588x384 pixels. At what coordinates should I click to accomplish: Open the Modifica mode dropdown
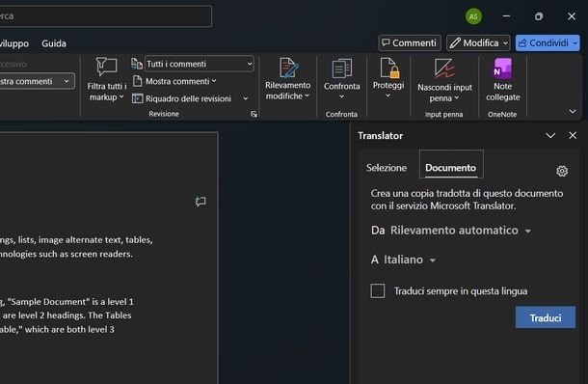click(x=478, y=43)
